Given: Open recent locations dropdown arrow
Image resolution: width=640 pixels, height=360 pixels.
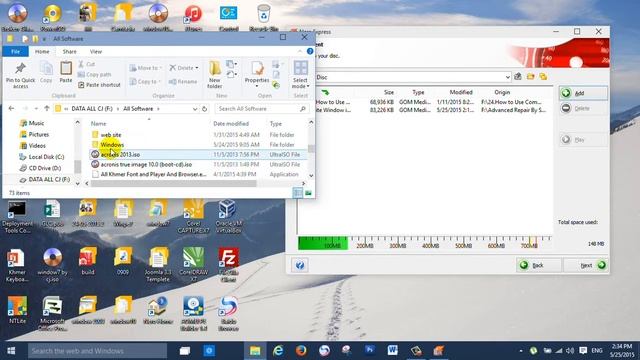Looking at the screenshot, I should pyautogui.click(x=36, y=109).
